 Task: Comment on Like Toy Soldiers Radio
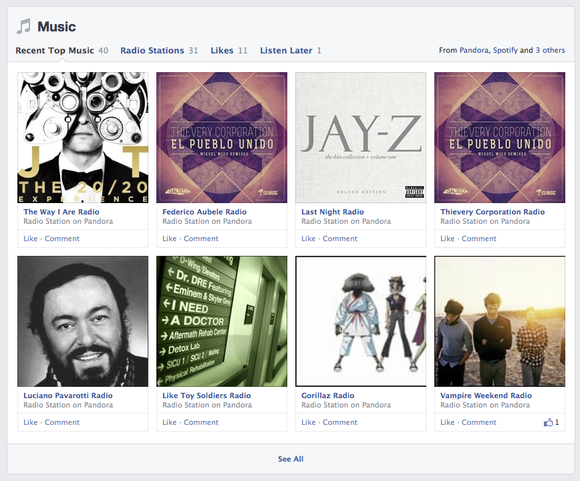pos(201,422)
